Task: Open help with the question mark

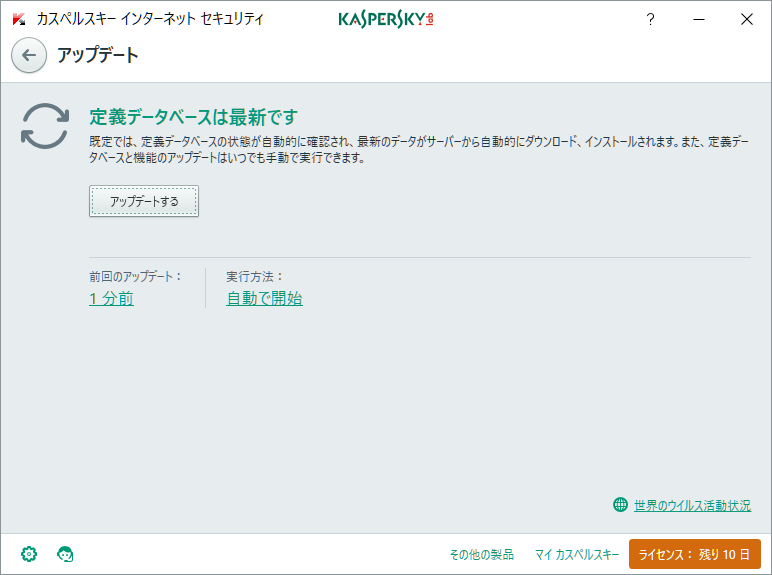Action: [650, 19]
